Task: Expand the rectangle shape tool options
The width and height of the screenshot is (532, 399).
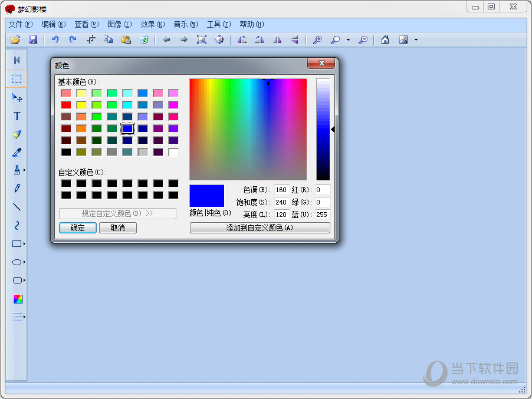Action: (24, 244)
